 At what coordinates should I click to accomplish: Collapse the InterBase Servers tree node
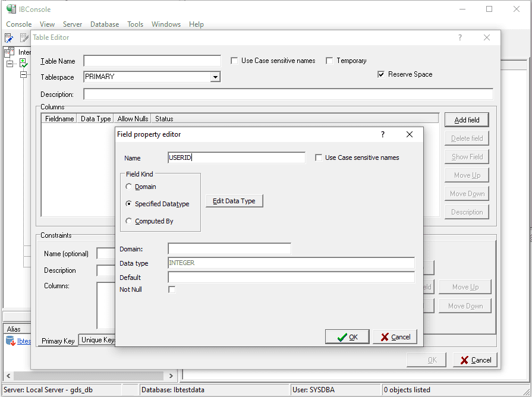coord(10,64)
